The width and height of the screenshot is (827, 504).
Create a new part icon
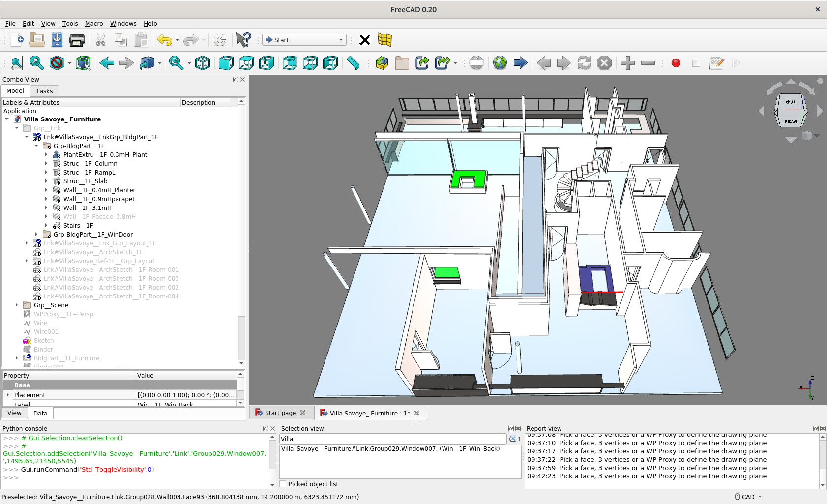(x=382, y=63)
